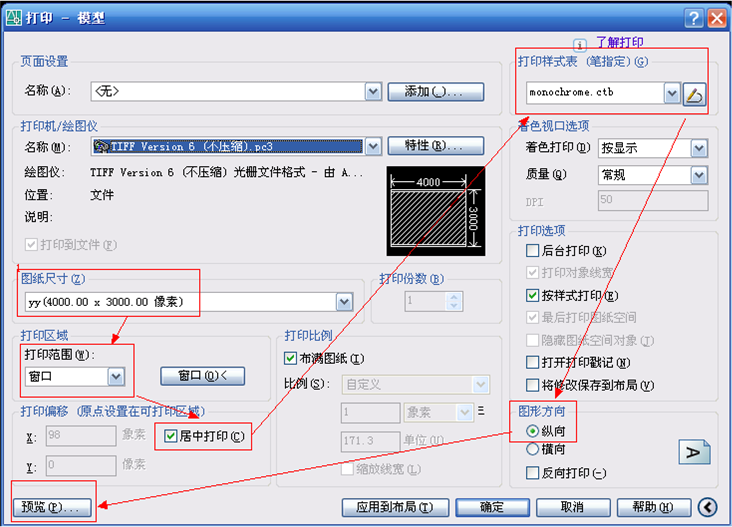
Task: Open the 了解打印 link
Action: (620, 42)
